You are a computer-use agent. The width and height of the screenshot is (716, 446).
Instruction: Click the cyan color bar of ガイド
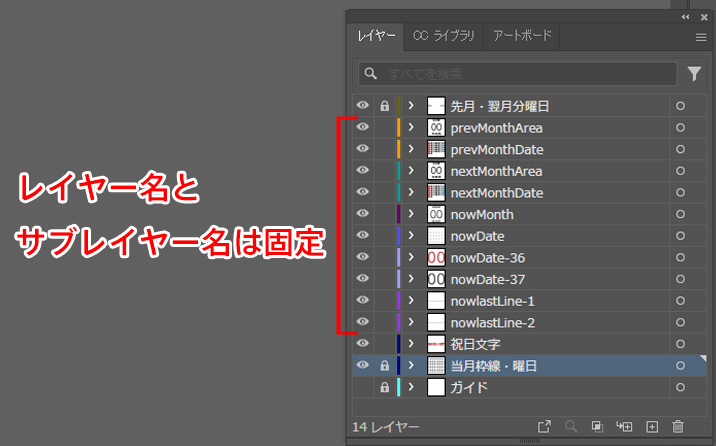tap(399, 387)
